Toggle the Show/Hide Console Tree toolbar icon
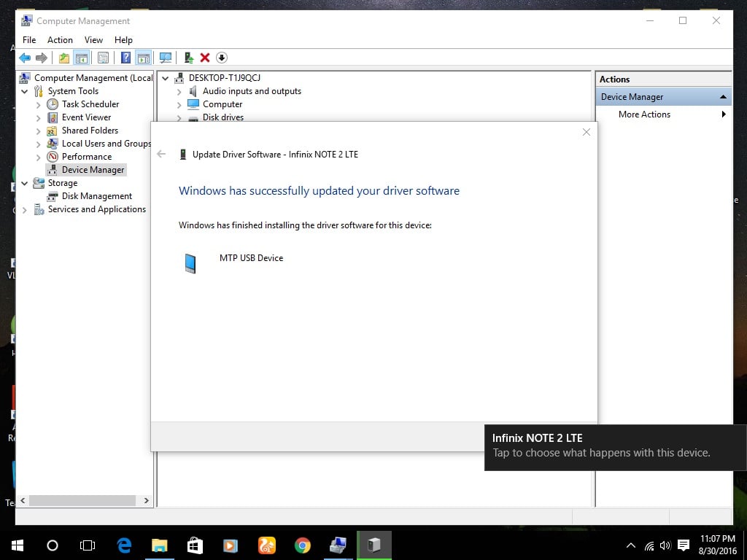 [82, 58]
